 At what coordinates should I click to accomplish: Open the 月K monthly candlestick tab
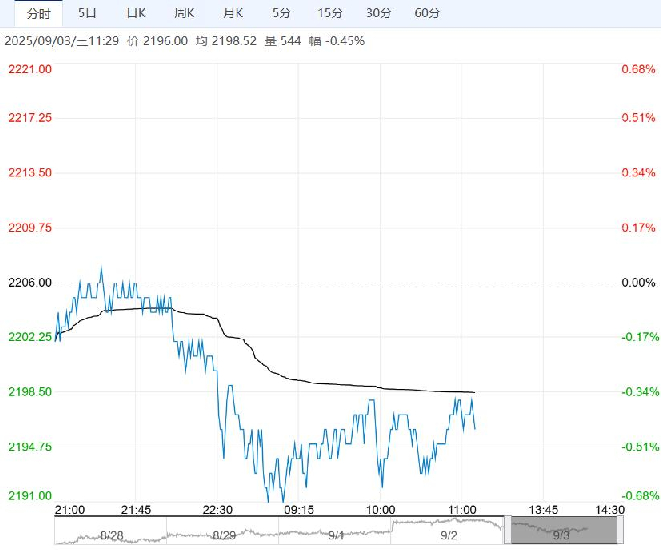pyautogui.click(x=233, y=13)
